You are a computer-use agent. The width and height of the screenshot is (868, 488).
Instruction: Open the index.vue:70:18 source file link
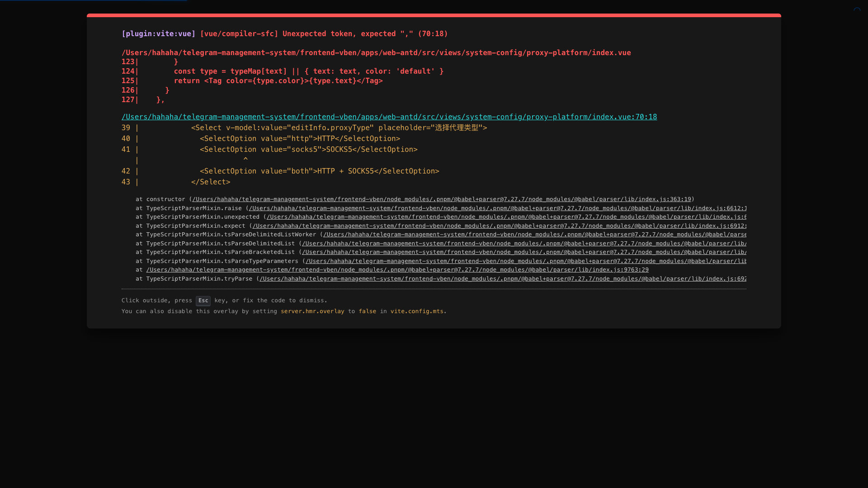click(389, 117)
